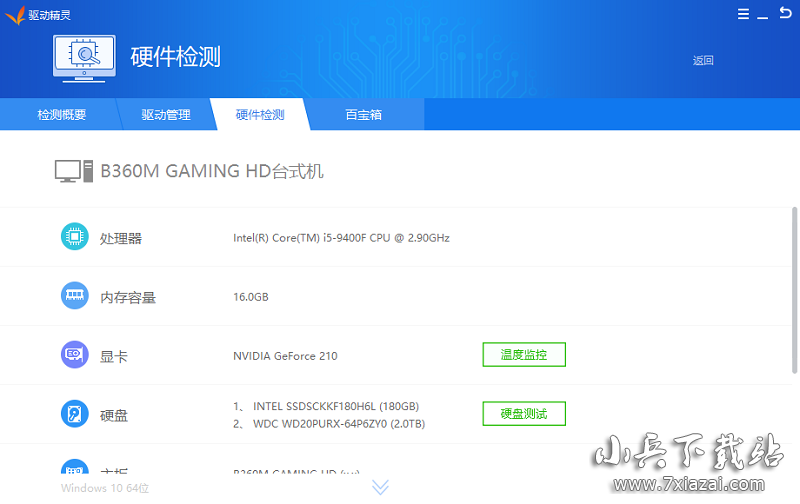Click the B360M GAMING HD台式机 heading
Screen dimensions: 800x504
pos(212,171)
